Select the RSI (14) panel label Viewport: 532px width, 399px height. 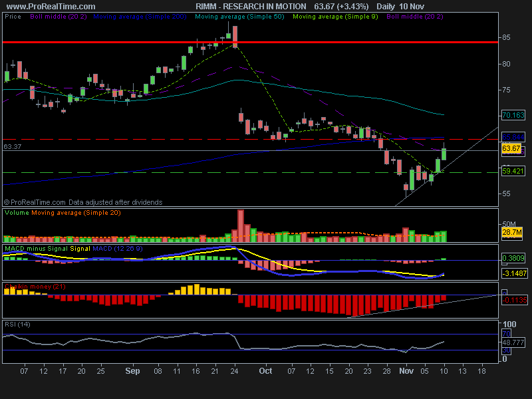point(17,325)
